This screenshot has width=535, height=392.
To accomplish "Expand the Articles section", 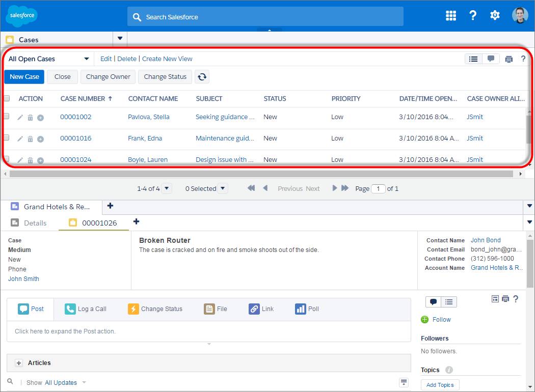I will click(x=19, y=363).
